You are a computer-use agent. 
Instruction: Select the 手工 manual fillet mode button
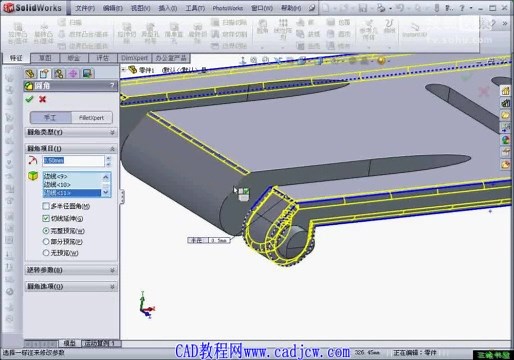point(50,118)
